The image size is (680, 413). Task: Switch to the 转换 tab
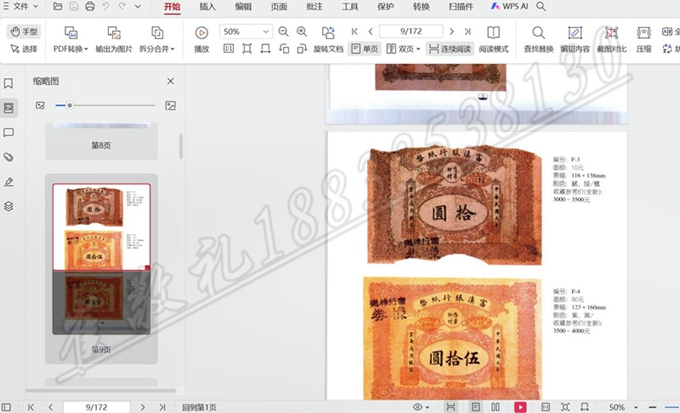pyautogui.click(x=421, y=7)
